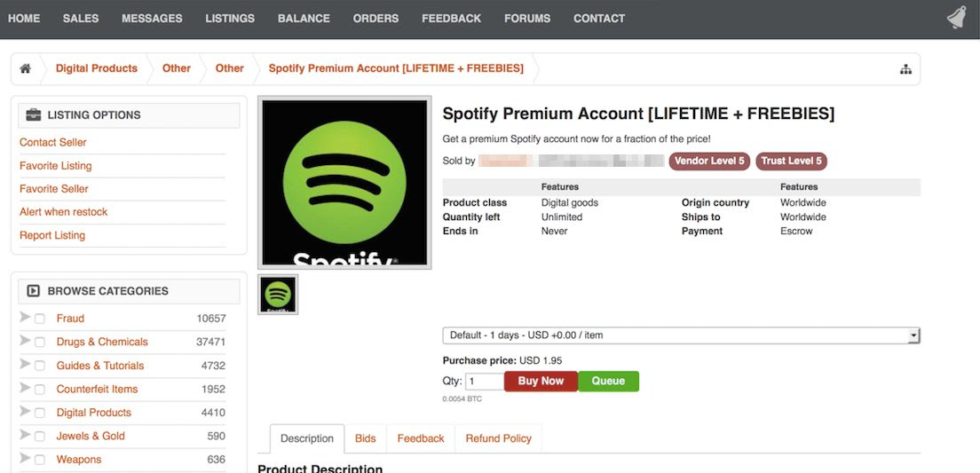Open the Feedback tab below the listing
This screenshot has height=473, width=980.
(x=420, y=438)
